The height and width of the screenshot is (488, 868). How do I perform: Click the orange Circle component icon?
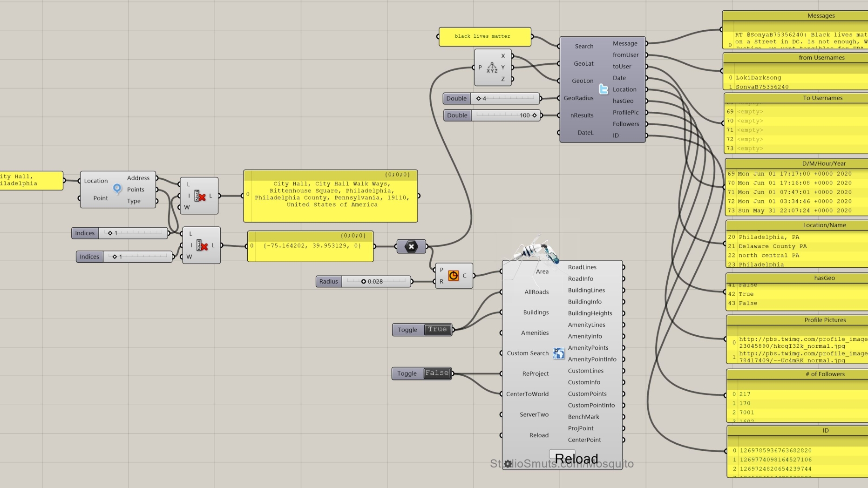coord(453,276)
